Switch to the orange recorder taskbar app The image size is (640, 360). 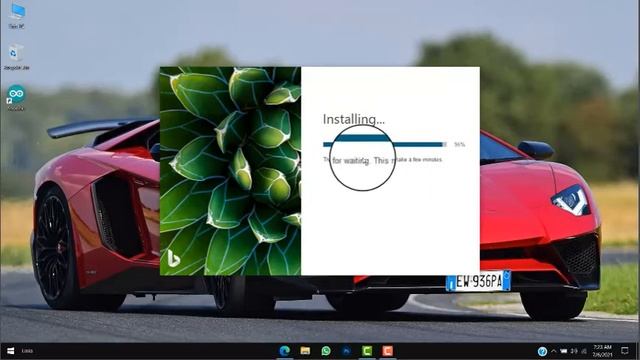pyautogui.click(x=387, y=351)
